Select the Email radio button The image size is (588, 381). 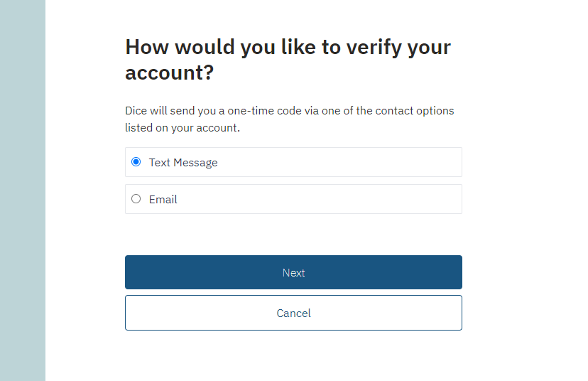pos(136,199)
